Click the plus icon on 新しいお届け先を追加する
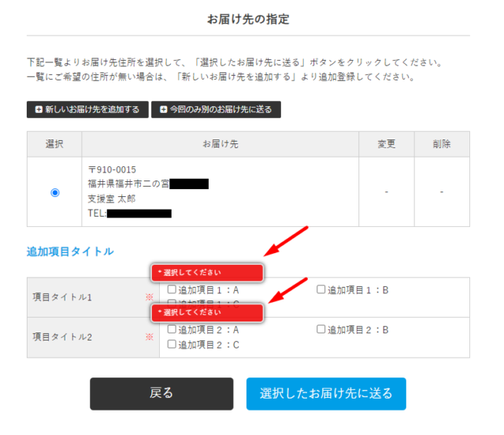 point(38,109)
